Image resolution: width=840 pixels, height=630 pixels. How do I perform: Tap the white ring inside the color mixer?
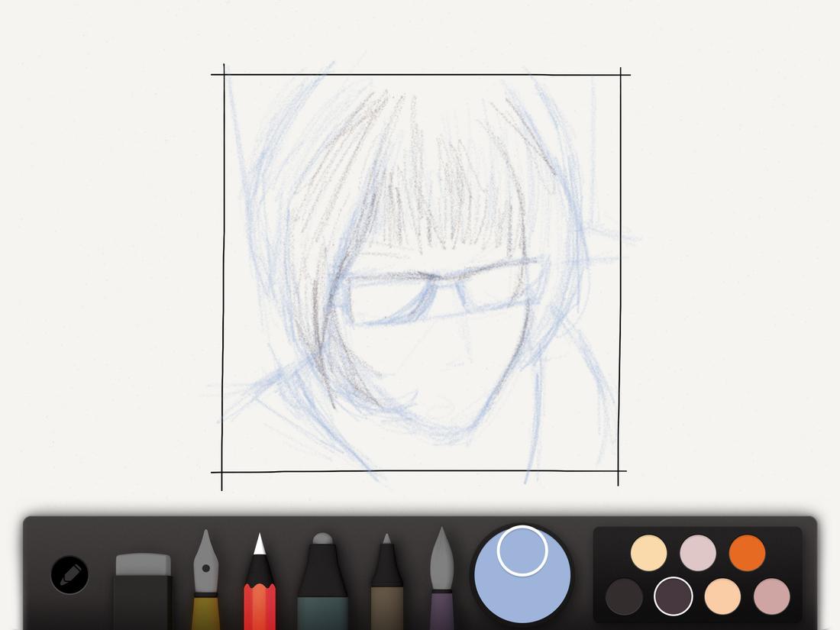tap(523, 551)
